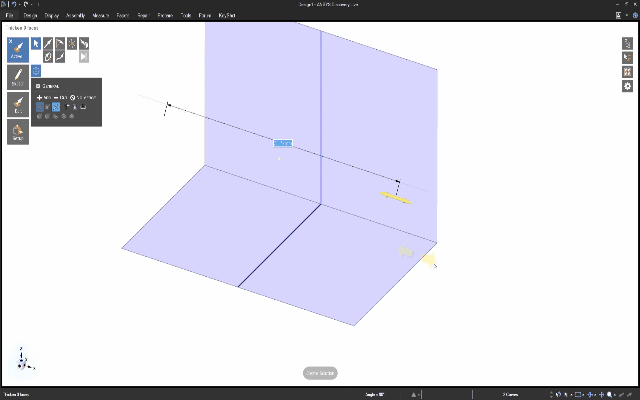Click the highlighted dimension value field in viewport
This screenshot has height=400, width=640.
(x=283, y=143)
